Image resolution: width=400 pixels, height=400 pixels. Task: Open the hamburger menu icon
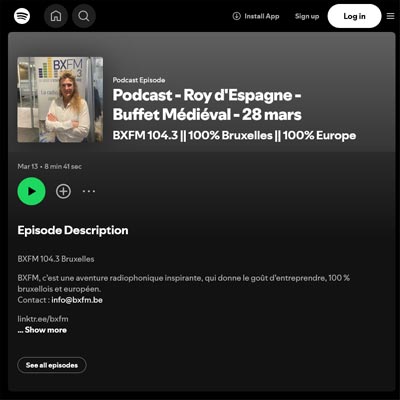390,16
